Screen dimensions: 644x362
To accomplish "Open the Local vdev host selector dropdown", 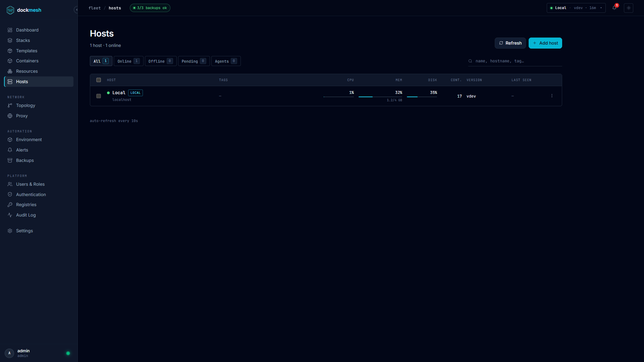I will pos(576,8).
